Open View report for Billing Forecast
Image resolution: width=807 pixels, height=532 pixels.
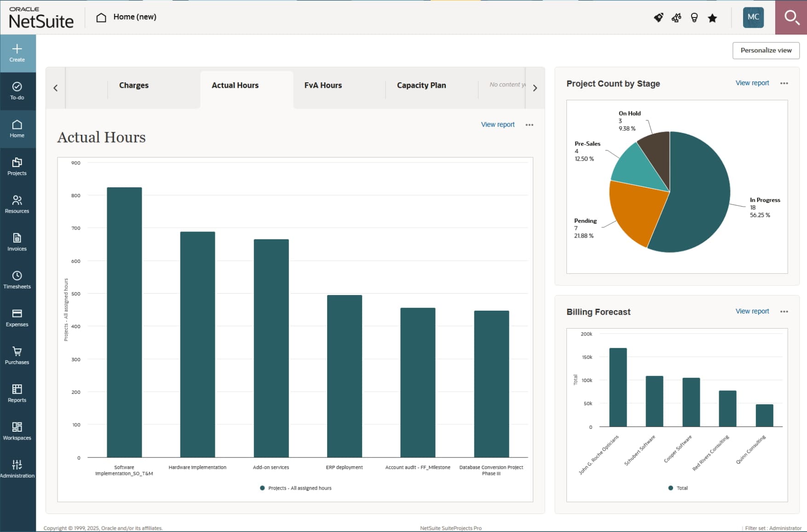tap(752, 311)
